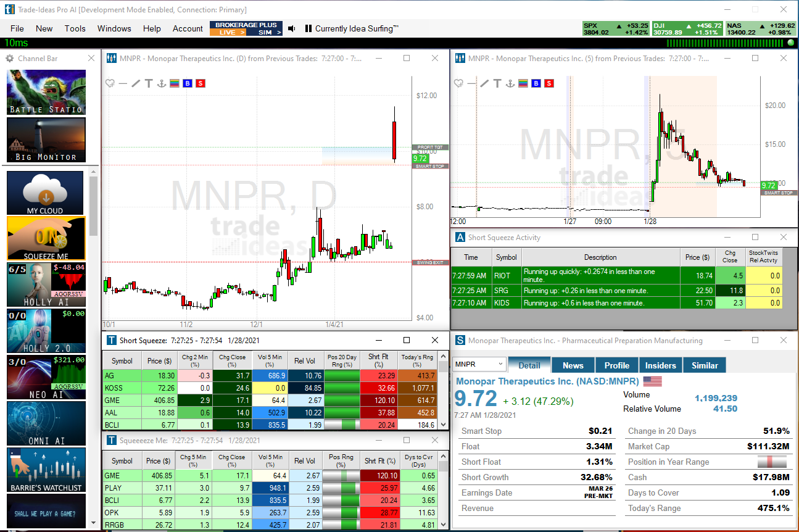Viewport: 799px width, 532px height.
Task: Open Barrie's Watchlist channel thumbnail
Action: point(46,470)
